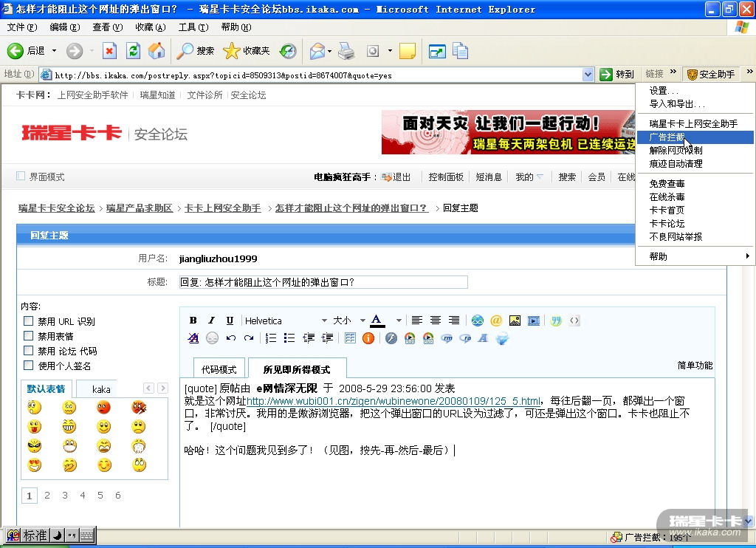The width and height of the screenshot is (756, 548).
Task: Center align text in editor
Action: coord(436,321)
